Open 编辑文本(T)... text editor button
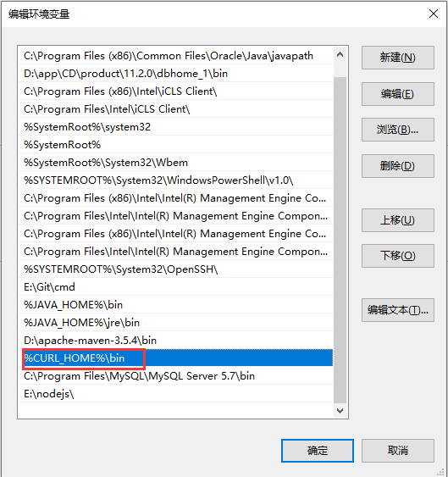The height and width of the screenshot is (477, 448). 397,310
